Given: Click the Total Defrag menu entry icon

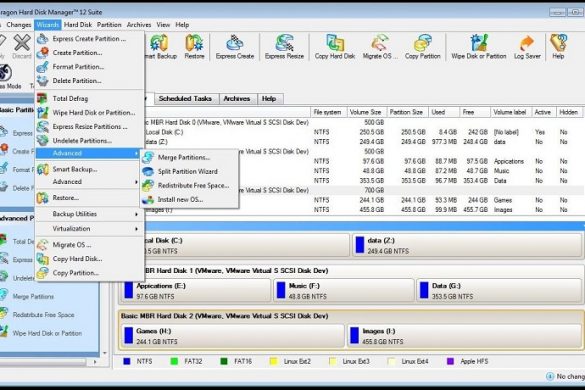Looking at the screenshot, I should pyautogui.click(x=43, y=99).
